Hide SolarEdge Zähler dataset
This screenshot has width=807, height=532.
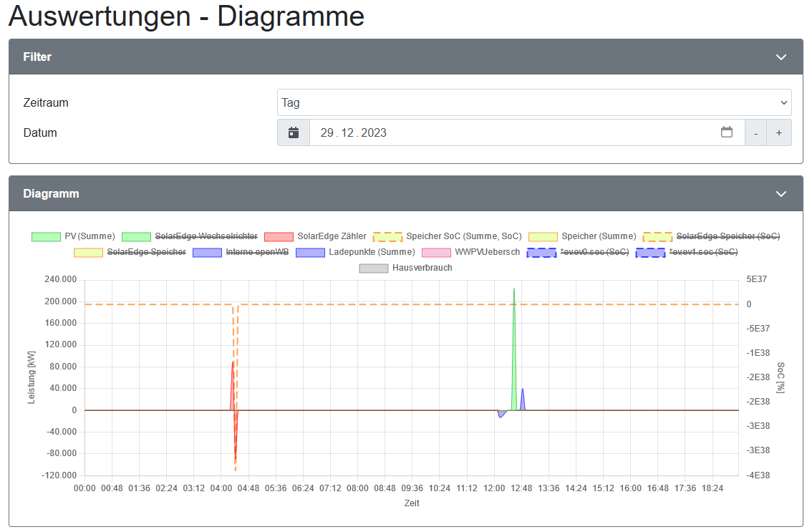click(x=332, y=236)
